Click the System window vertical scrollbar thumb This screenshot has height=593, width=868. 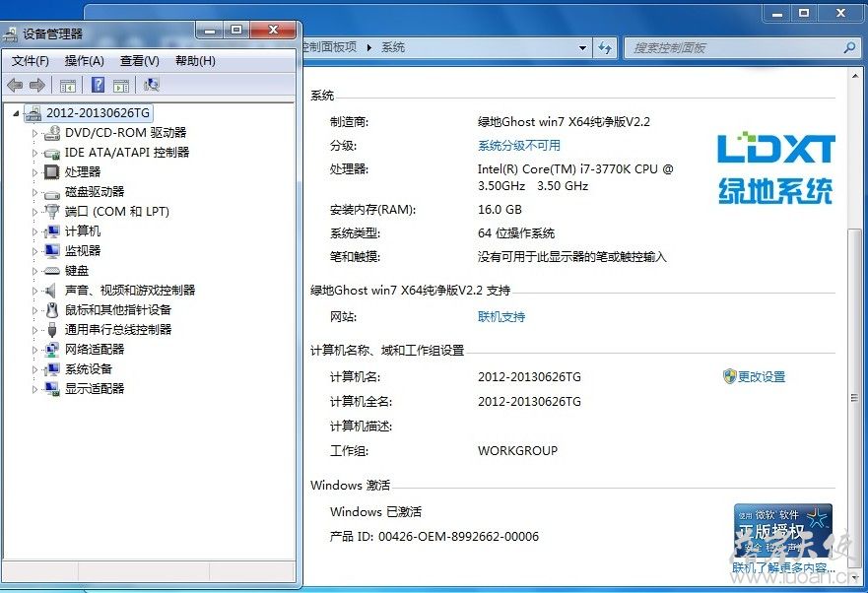[855, 398]
